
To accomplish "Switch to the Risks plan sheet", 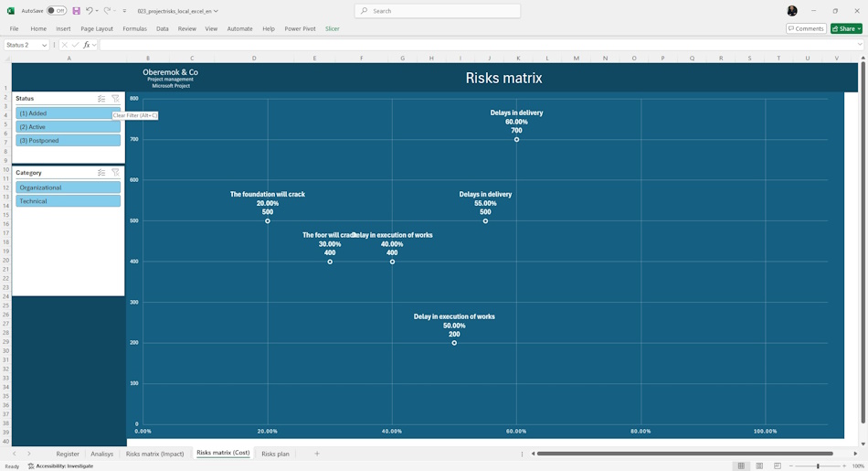I will (275, 454).
